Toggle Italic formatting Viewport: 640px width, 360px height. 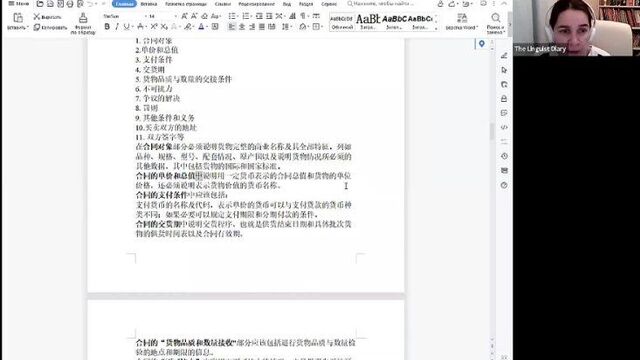[117, 27]
